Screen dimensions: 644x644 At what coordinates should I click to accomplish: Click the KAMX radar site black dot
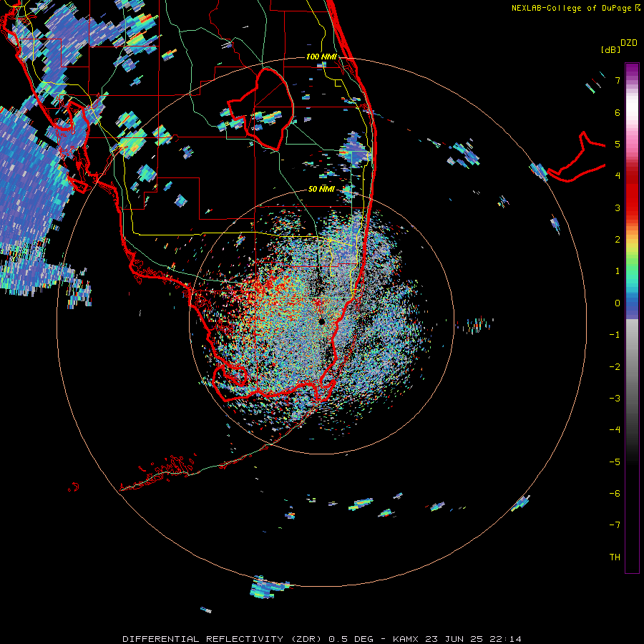321,321
